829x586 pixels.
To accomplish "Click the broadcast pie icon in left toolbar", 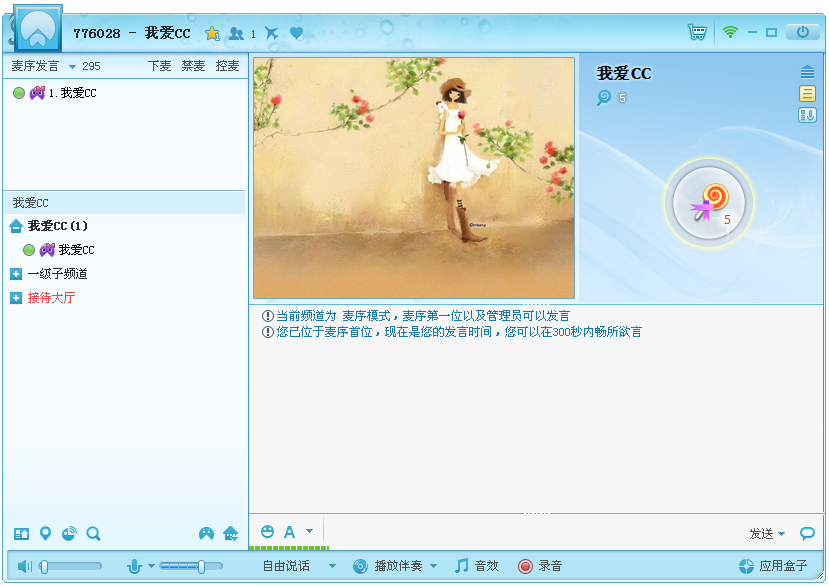I will (x=69, y=534).
